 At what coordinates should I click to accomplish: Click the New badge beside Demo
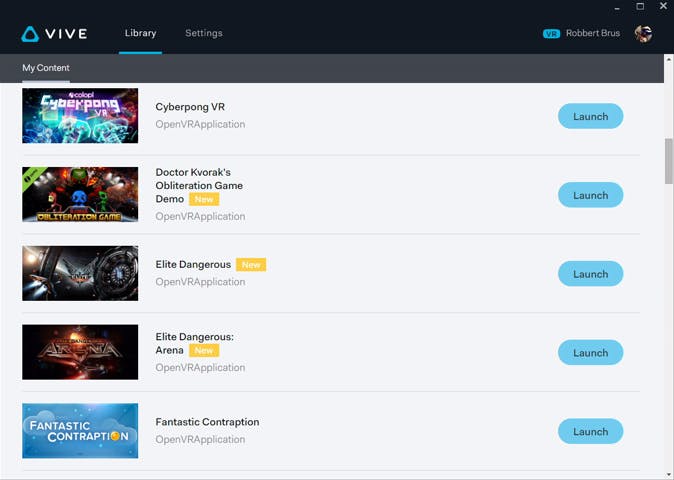[x=204, y=199]
